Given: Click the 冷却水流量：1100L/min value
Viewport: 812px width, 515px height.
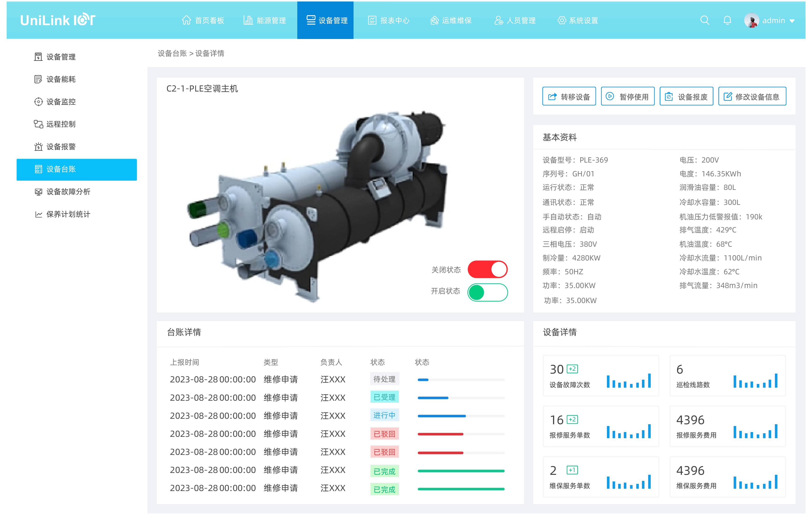Looking at the screenshot, I should point(721,258).
